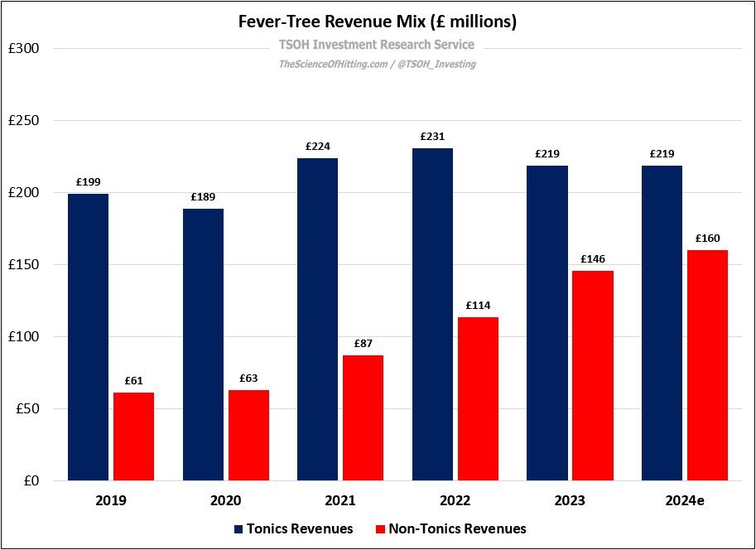This screenshot has height=550, width=756.
Task: Click the 2019 x-axis label
Action: click(111, 501)
